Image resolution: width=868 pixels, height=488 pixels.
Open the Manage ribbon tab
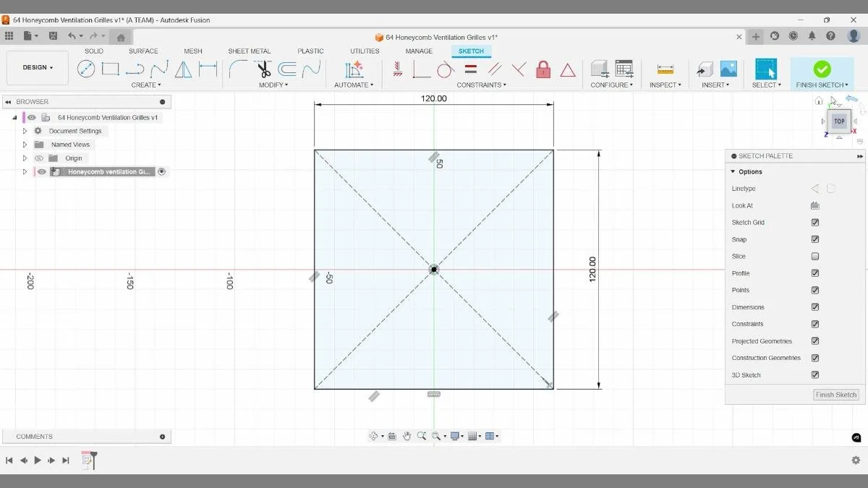[x=419, y=51]
